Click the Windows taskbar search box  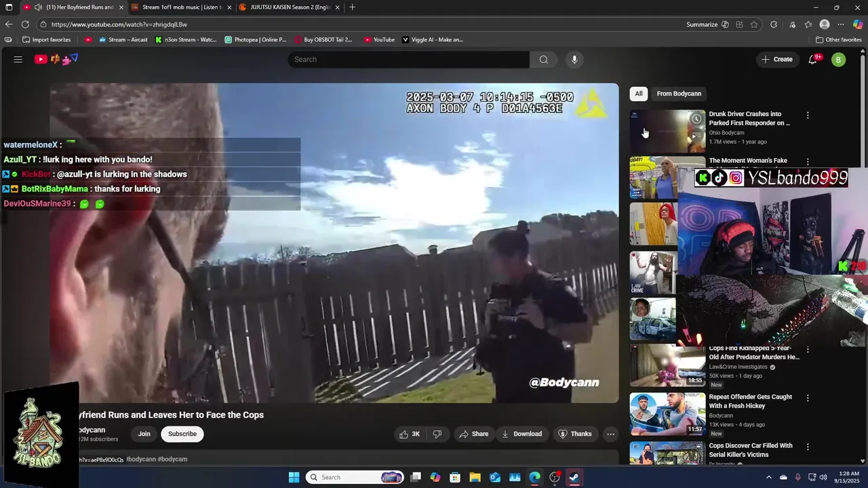click(354, 477)
